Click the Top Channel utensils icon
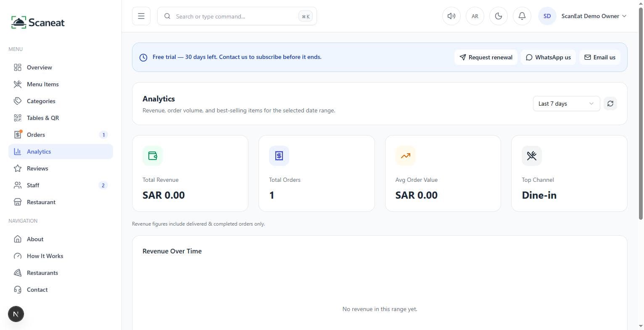 pyautogui.click(x=532, y=156)
